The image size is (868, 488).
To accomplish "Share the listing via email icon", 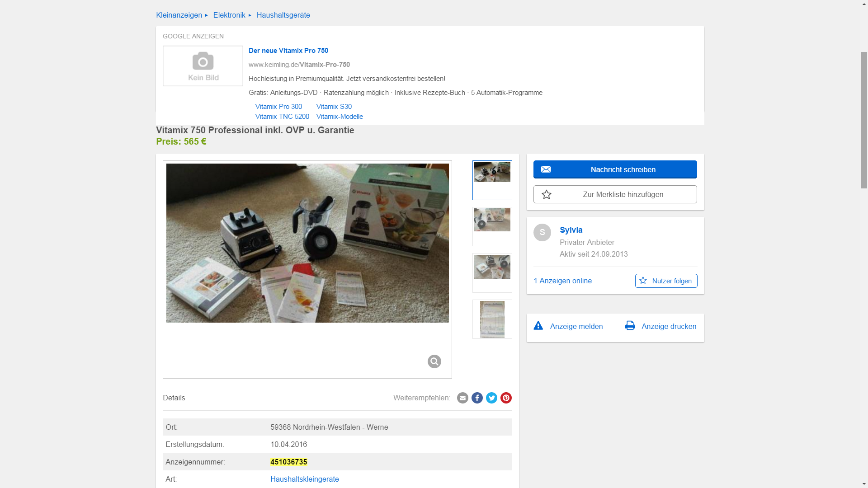I will [462, 398].
